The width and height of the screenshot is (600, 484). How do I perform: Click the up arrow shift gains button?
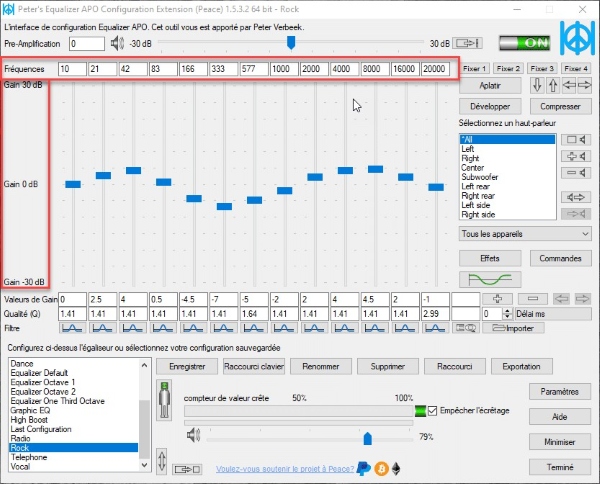tap(553, 85)
